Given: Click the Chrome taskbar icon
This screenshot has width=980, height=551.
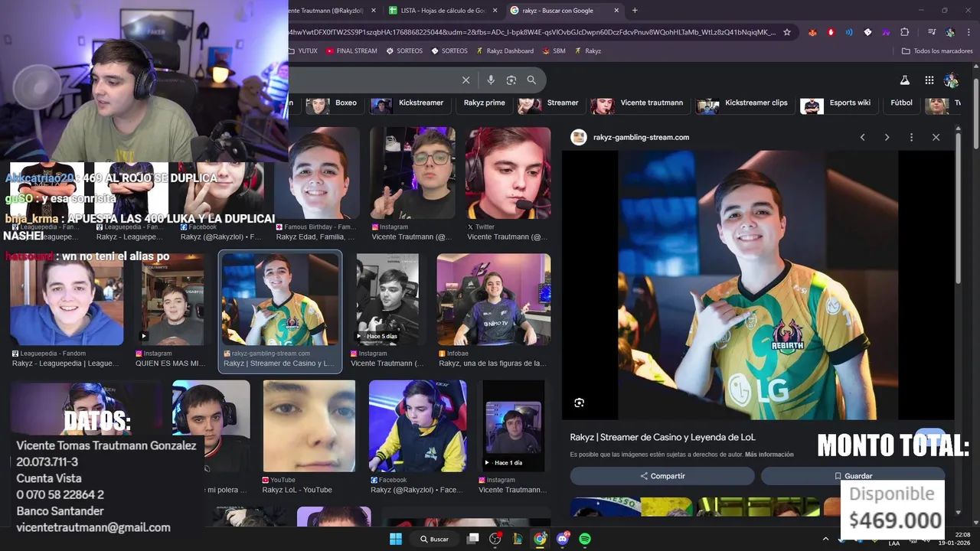Looking at the screenshot, I should click(x=541, y=539).
